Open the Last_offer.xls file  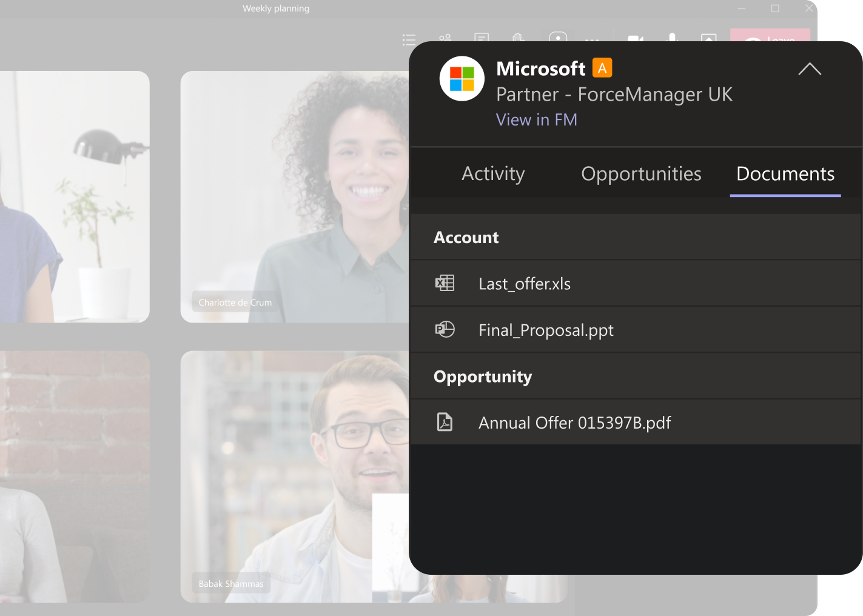[636, 283]
